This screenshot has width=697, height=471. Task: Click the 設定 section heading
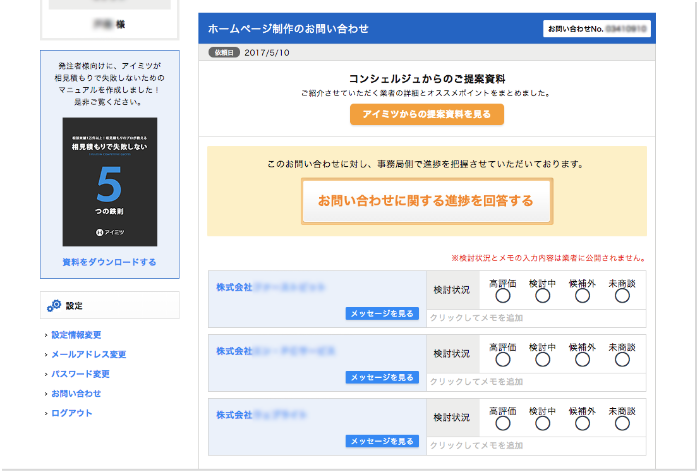click(x=74, y=306)
